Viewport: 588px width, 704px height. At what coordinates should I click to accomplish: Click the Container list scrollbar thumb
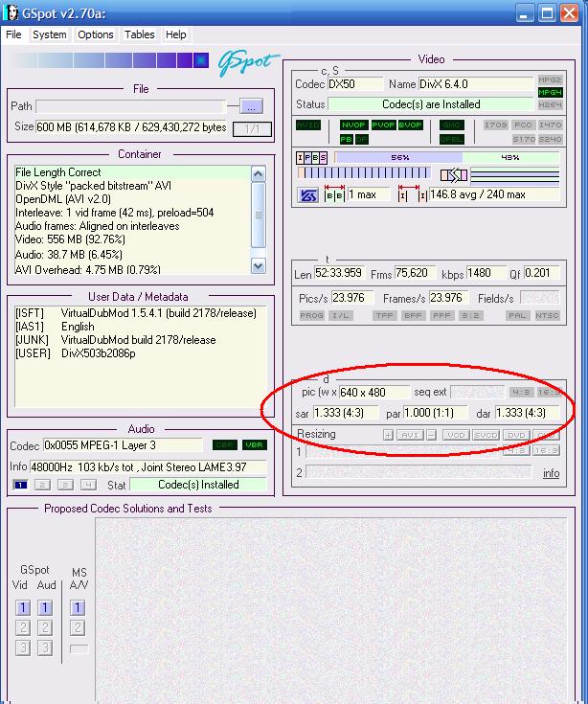259,215
